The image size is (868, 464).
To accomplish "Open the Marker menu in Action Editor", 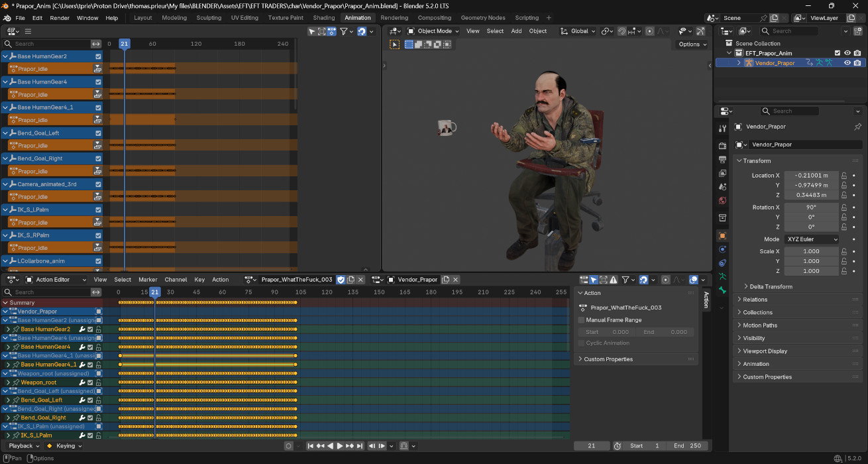I will click(x=148, y=280).
